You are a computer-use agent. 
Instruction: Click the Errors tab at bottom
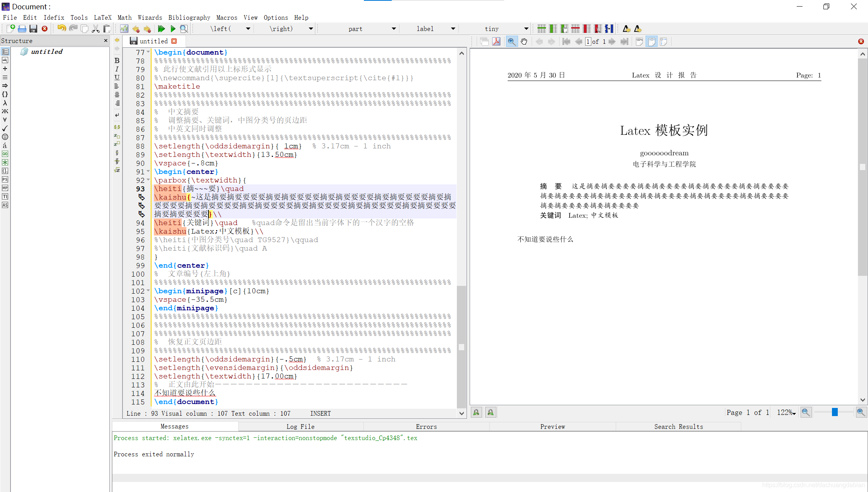427,426
